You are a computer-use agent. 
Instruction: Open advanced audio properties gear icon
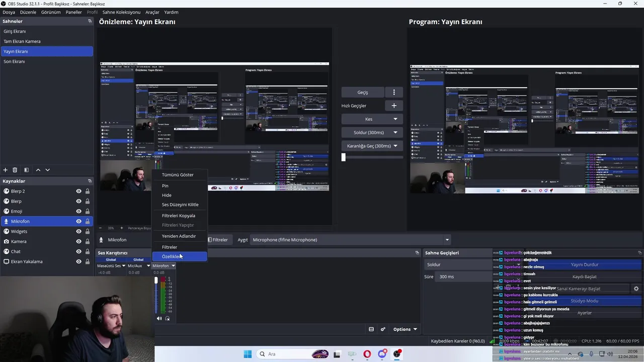383,329
